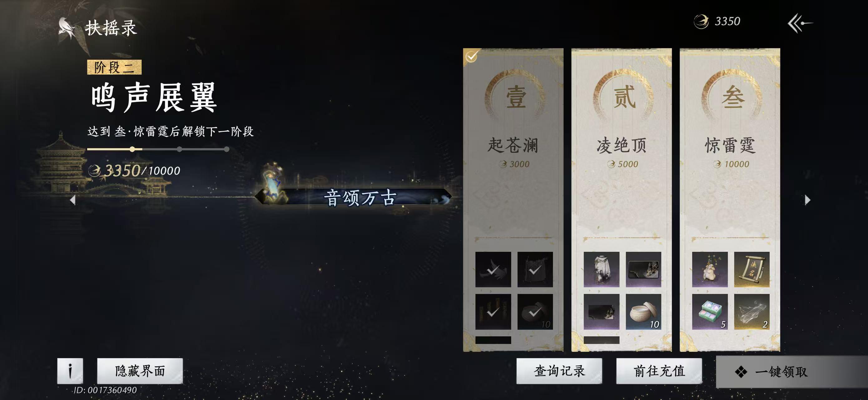Select the 惊雷霆 tier card
Screen dimensions: 868x400
point(730,200)
